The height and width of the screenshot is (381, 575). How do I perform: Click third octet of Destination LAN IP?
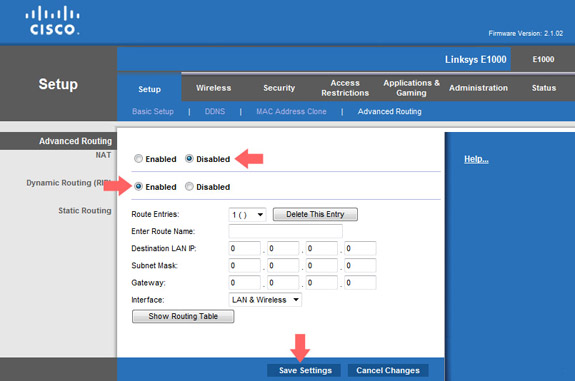322,249
